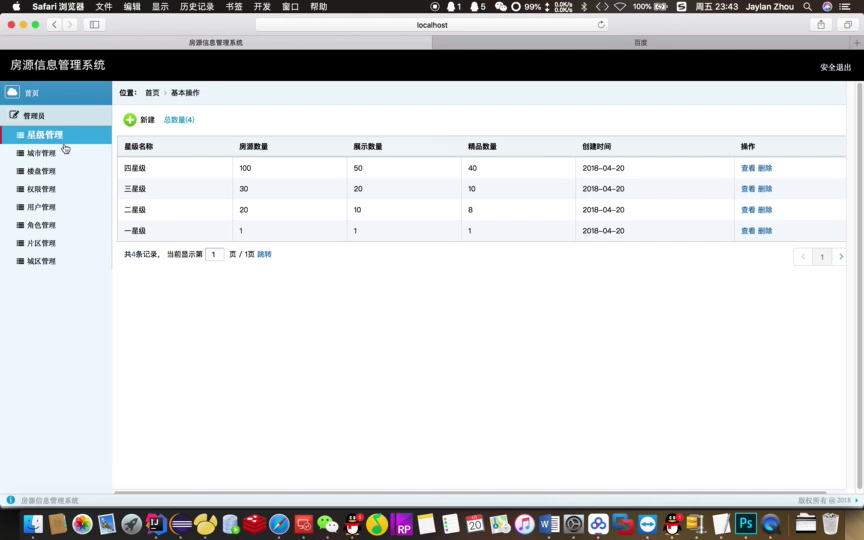Click the cloud Home icon in sidebar
This screenshot has height=540, width=864.
tap(12, 92)
